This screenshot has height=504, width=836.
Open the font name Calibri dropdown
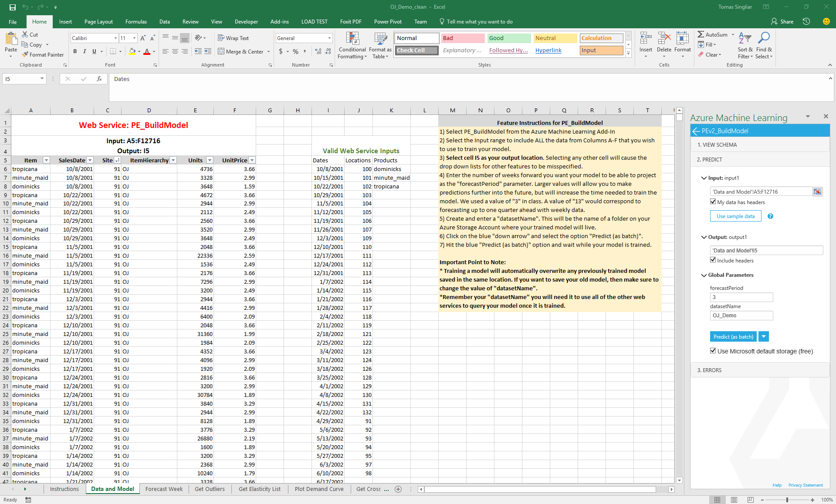[115, 38]
